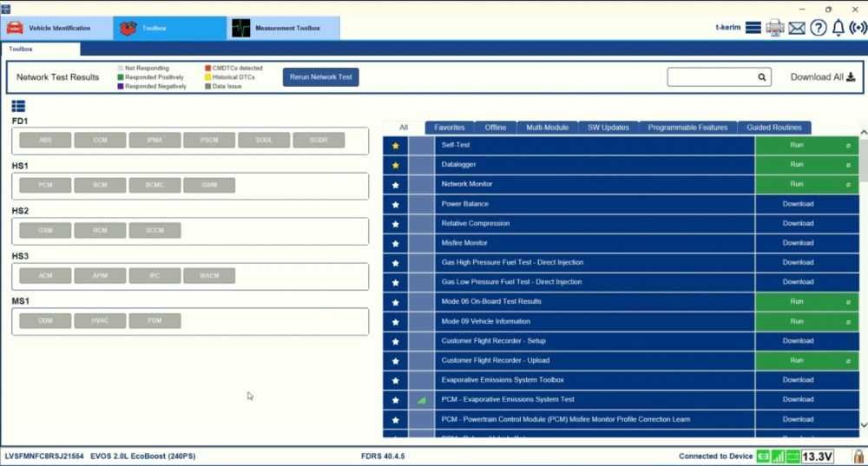Click the notification bell icon
868x466 pixels.
(838, 28)
